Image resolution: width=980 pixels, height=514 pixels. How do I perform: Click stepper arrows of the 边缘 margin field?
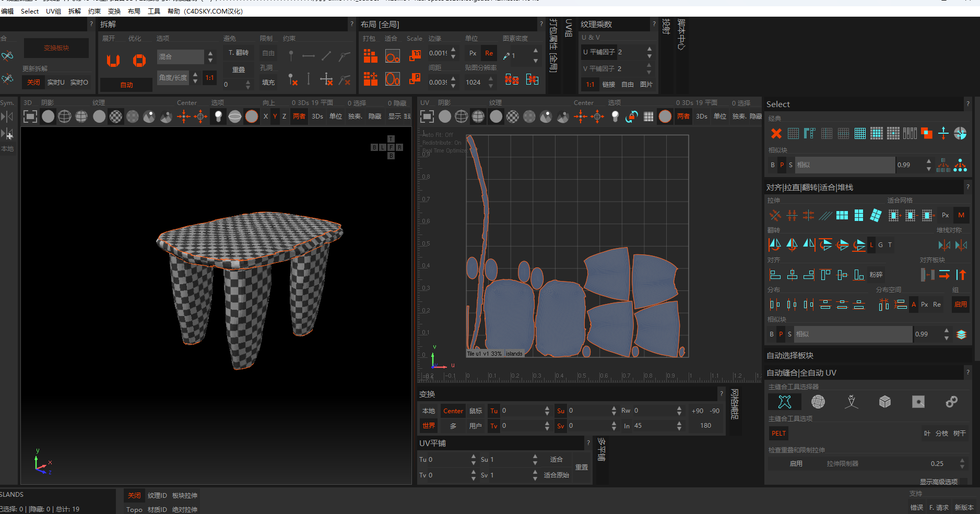click(453, 53)
